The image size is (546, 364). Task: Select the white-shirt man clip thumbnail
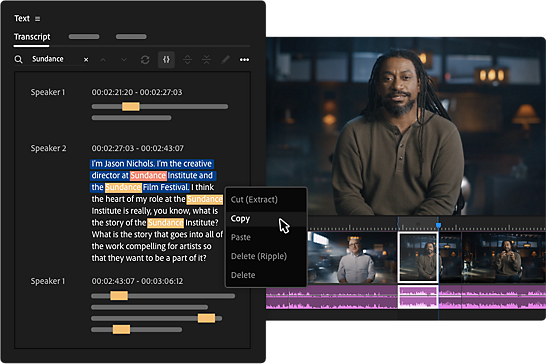point(352,257)
